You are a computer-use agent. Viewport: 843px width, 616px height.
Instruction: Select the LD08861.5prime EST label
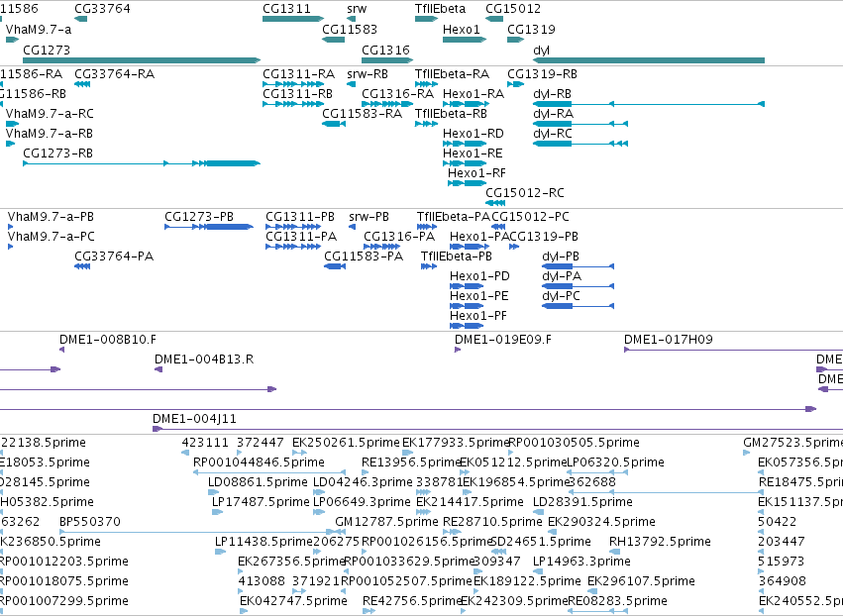pos(258,481)
